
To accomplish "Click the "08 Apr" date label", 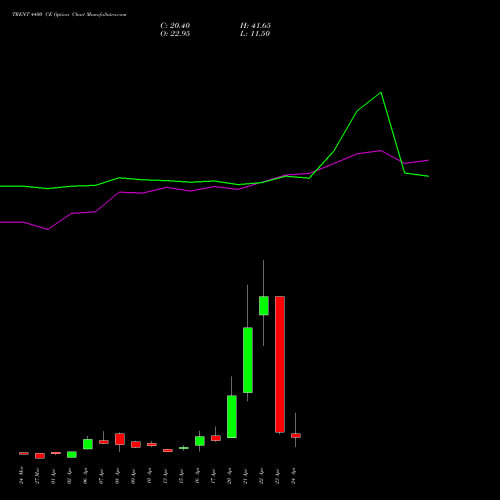I will tap(117, 476).
